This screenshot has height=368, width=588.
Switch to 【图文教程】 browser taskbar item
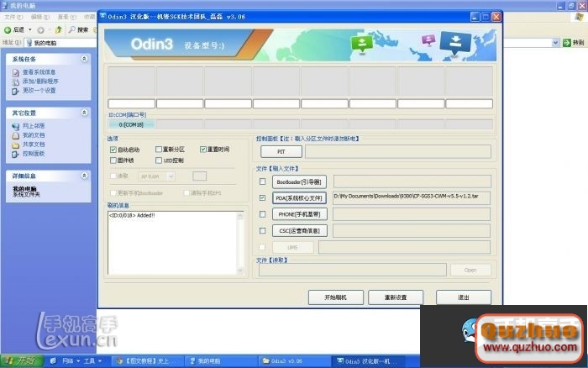click(147, 361)
